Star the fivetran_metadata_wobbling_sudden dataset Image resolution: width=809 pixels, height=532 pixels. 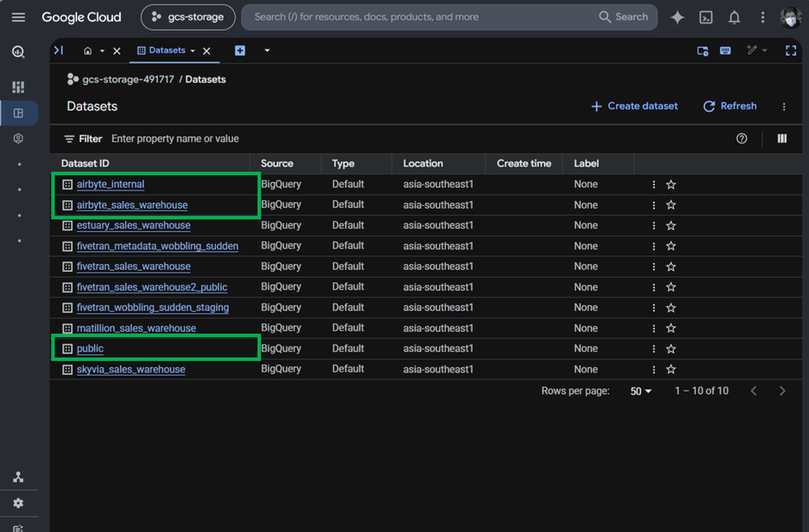[671, 246]
